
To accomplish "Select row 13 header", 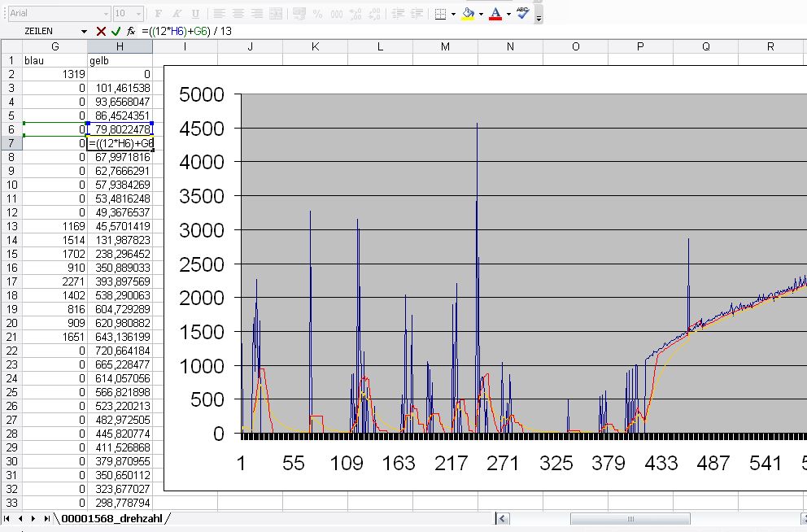I will 11,225.
